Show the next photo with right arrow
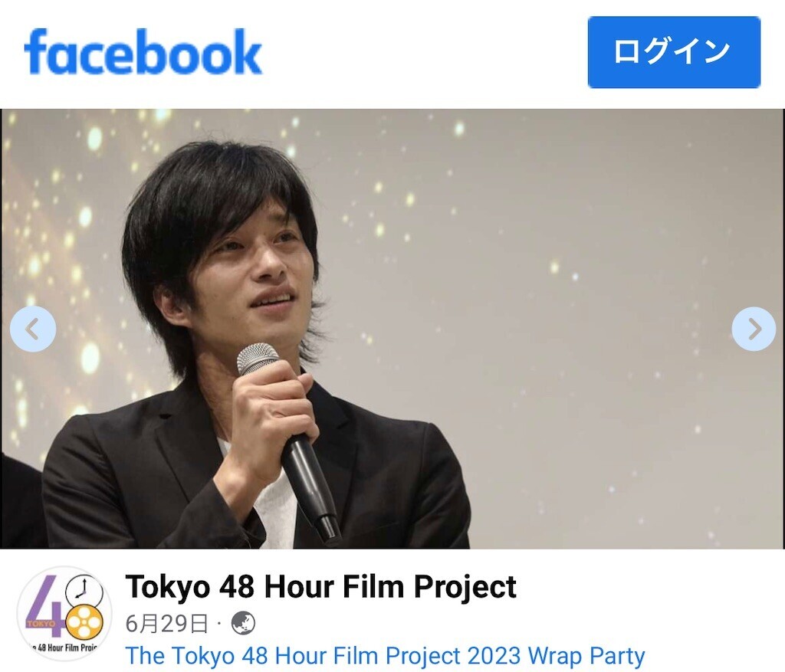 (754, 329)
